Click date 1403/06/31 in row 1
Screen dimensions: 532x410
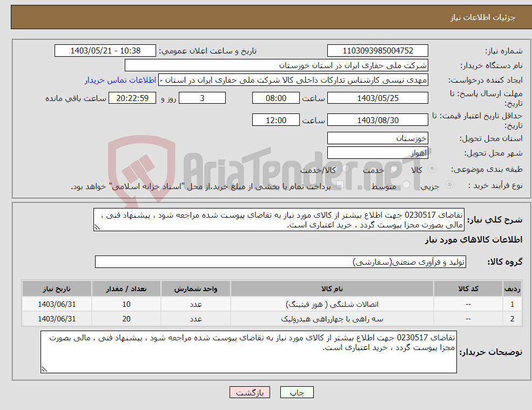[57, 304]
